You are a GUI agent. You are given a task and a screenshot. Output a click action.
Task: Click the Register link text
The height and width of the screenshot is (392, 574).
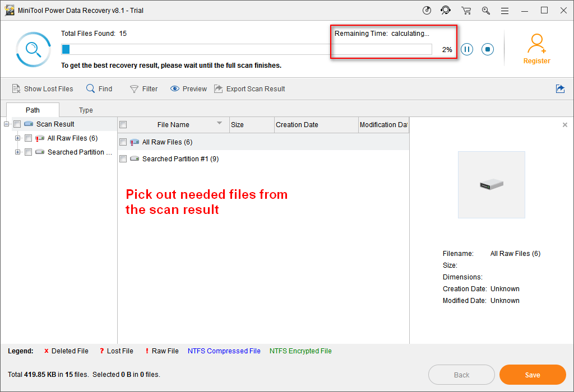[536, 61]
